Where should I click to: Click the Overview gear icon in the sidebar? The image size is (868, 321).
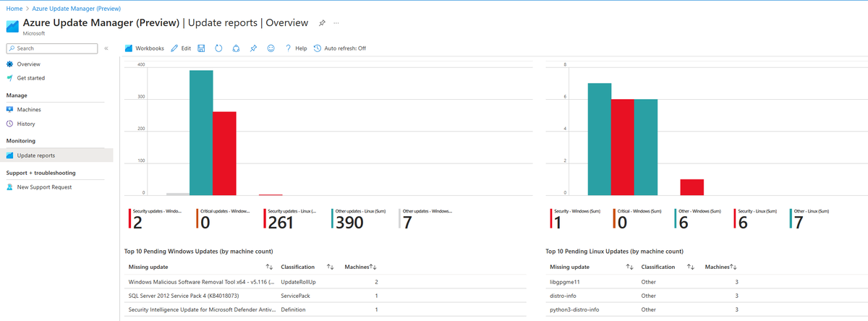tap(9, 64)
